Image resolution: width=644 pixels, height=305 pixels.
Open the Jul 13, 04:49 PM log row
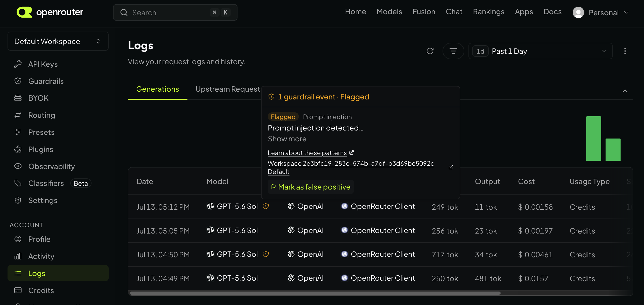click(x=380, y=278)
